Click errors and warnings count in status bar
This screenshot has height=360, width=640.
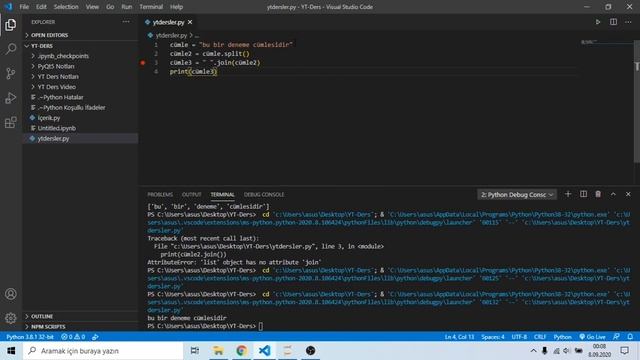pyautogui.click(x=73, y=337)
